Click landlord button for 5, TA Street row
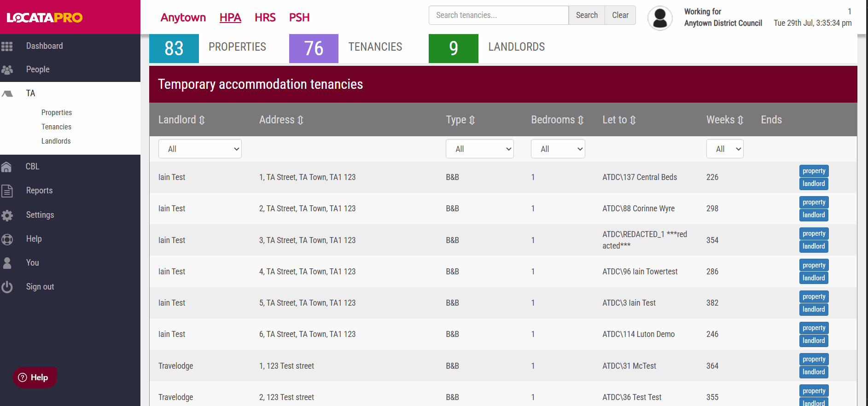The height and width of the screenshot is (406, 868). click(814, 309)
